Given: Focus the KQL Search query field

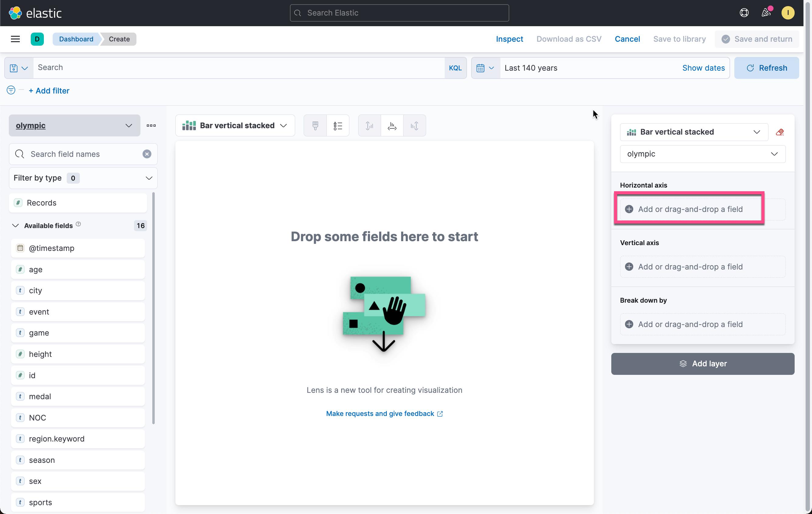Looking at the screenshot, I should [239, 68].
